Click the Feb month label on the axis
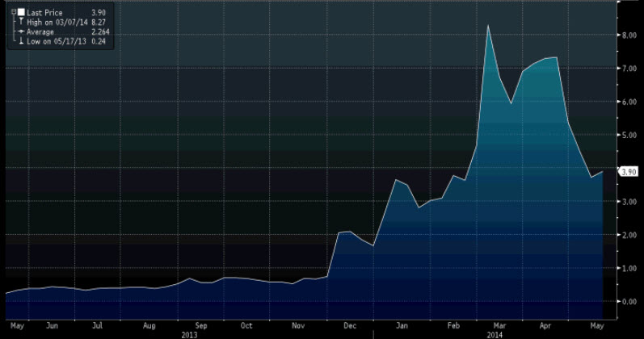This screenshot has width=644, height=339. [453, 325]
